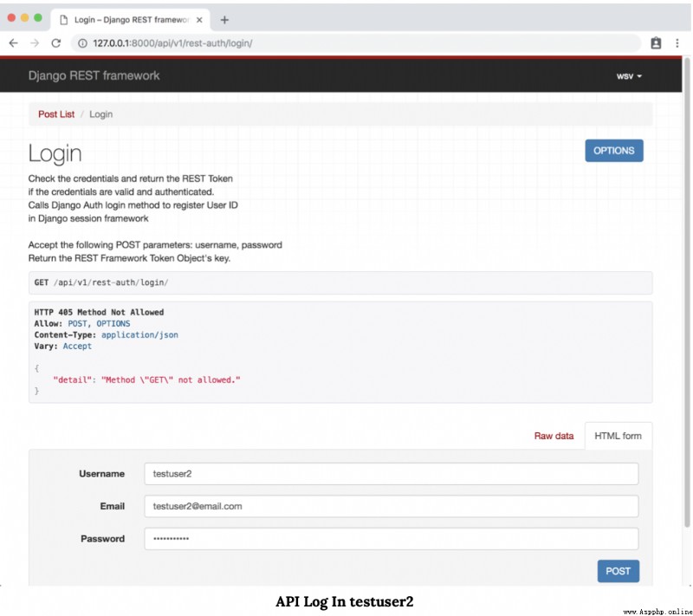This screenshot has height=616, width=693.
Task: Click the page vertical scrollbar
Action: 687,292
